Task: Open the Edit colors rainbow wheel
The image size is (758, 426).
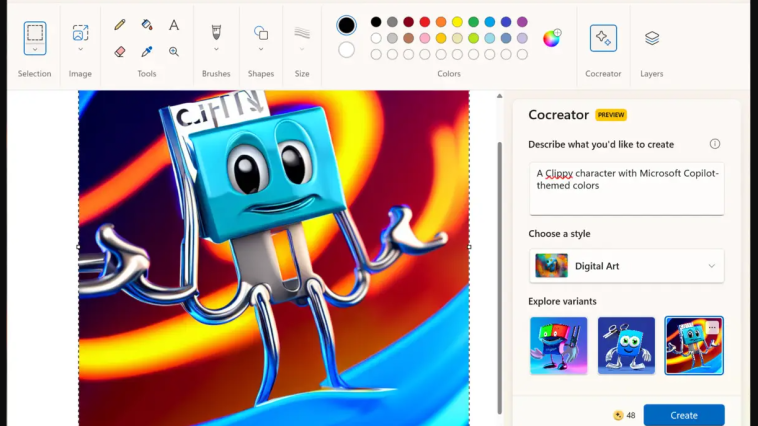Action: pyautogui.click(x=551, y=38)
